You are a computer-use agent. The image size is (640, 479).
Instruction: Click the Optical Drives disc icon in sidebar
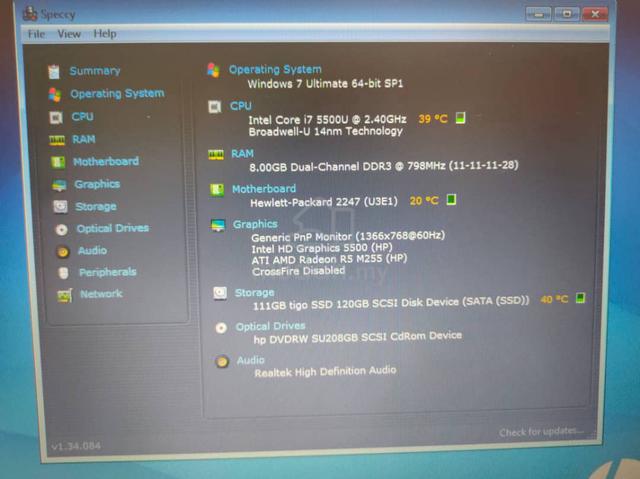click(x=62, y=230)
